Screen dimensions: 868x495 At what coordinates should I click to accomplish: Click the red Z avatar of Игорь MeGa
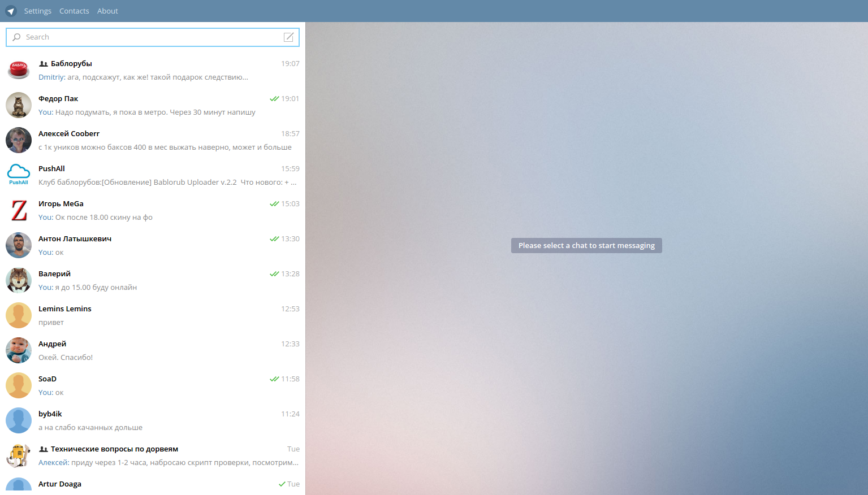pyautogui.click(x=19, y=210)
